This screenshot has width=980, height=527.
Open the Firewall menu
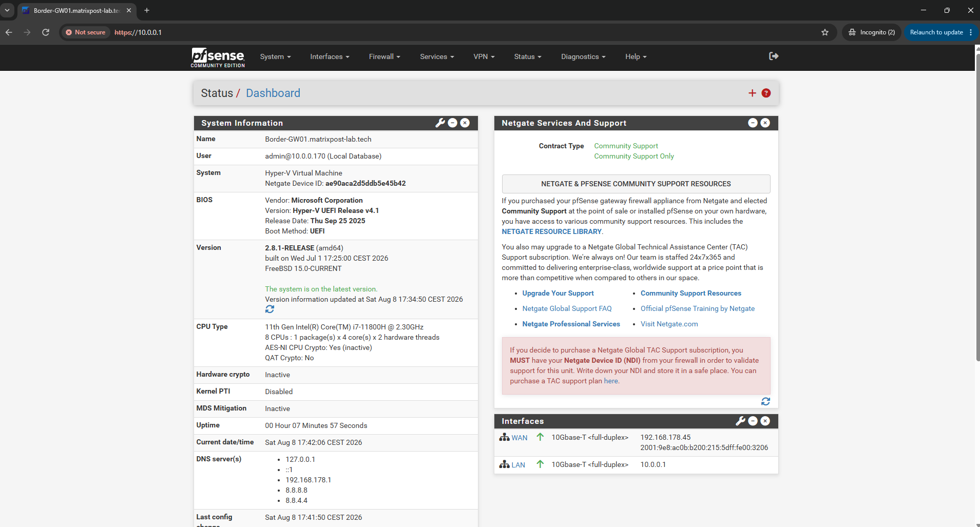(x=385, y=56)
